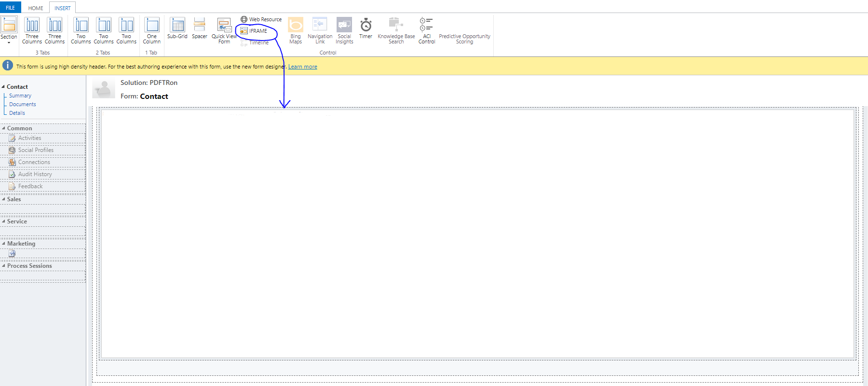Image resolution: width=868 pixels, height=386 pixels.
Task: Select the empty section on form canvas
Action: [477, 234]
